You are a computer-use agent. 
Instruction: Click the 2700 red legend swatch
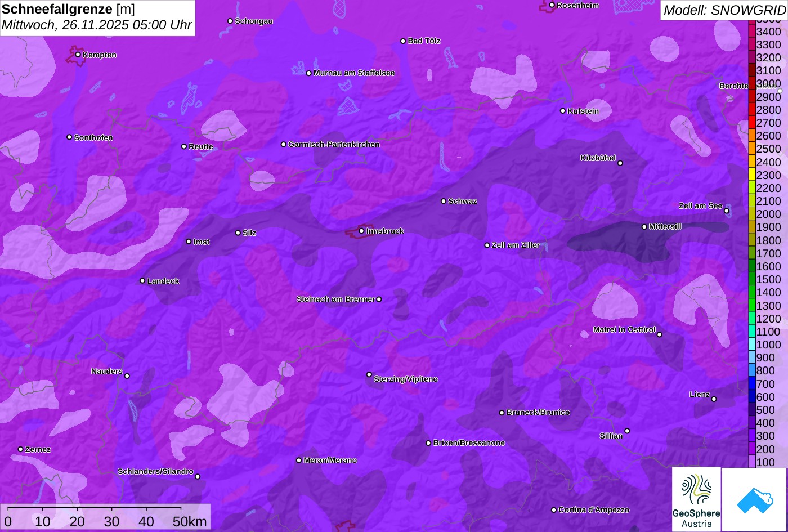751,123
